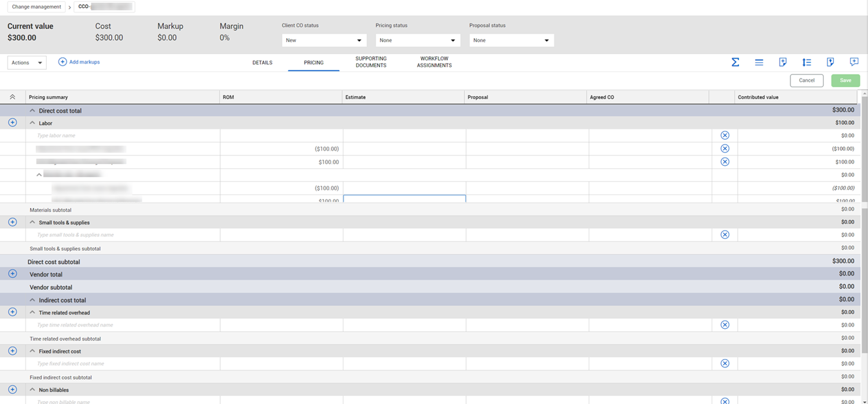Switch to the Details tab
Screen dimensions: 868x404
click(262, 62)
